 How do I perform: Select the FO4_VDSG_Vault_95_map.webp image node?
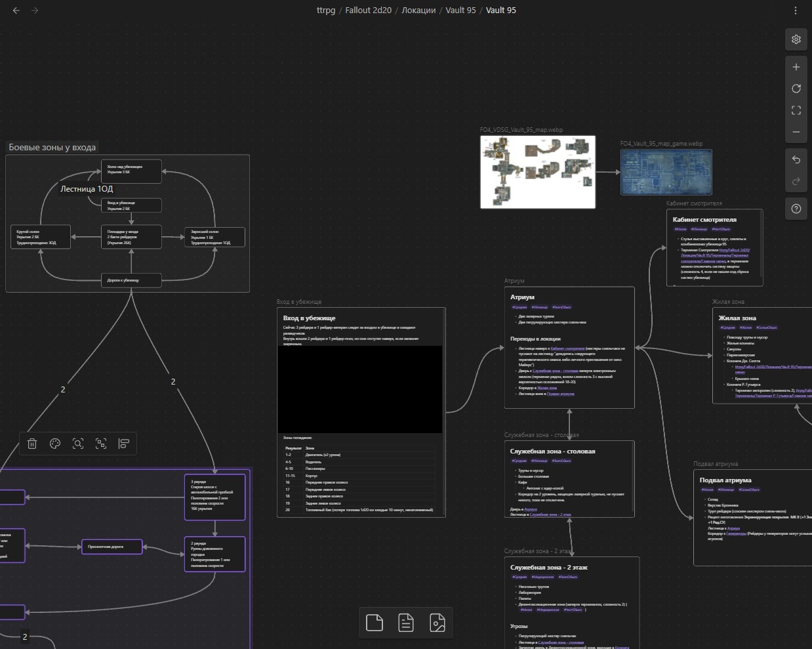[x=538, y=172]
